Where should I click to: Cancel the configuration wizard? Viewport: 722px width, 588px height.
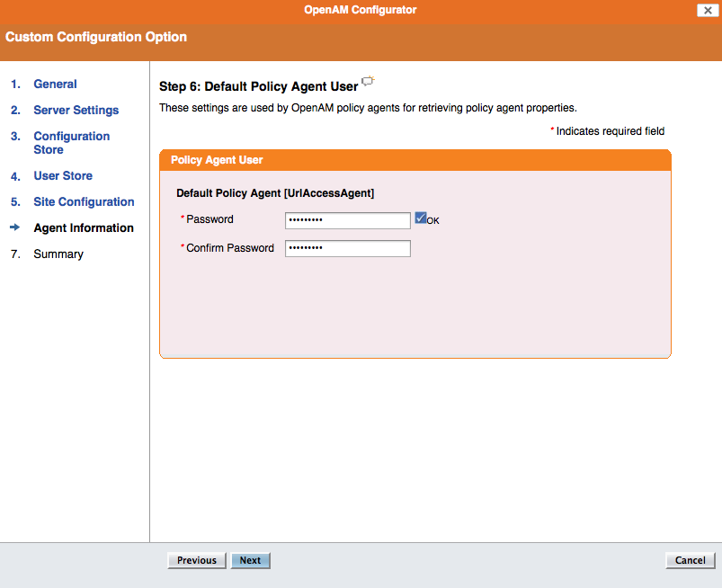coord(690,560)
